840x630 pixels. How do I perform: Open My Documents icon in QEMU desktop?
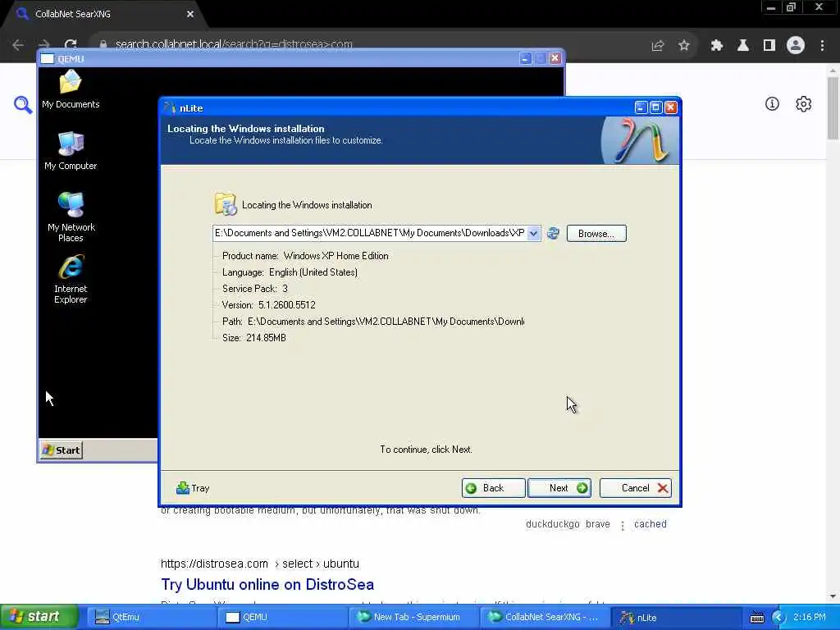click(x=71, y=89)
